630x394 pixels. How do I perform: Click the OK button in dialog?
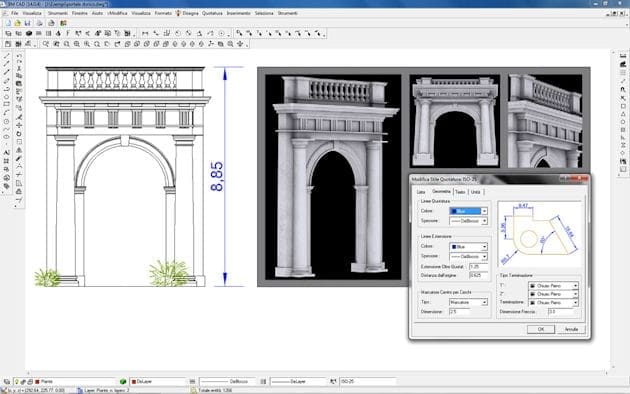(541, 329)
